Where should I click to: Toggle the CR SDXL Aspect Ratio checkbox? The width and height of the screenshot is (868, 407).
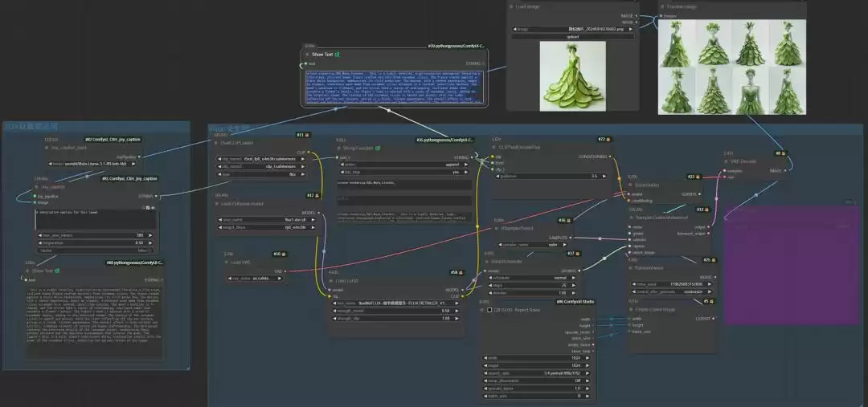[x=489, y=310]
